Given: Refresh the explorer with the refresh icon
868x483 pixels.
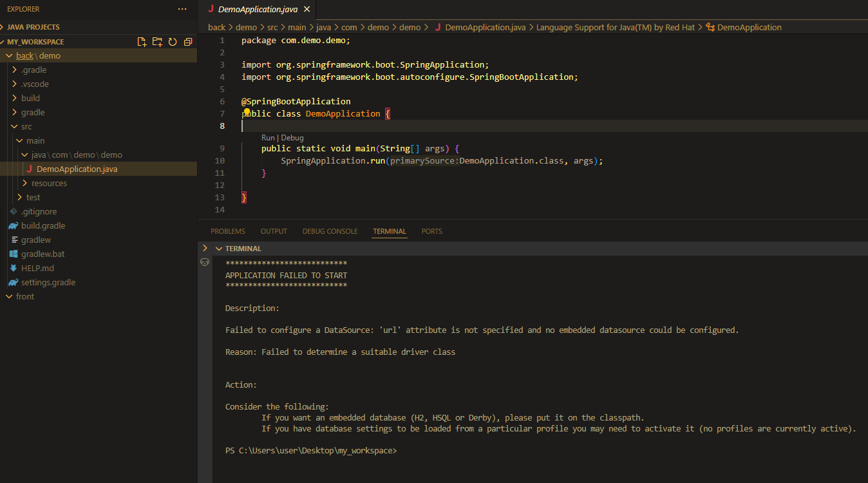Looking at the screenshot, I should (x=173, y=42).
